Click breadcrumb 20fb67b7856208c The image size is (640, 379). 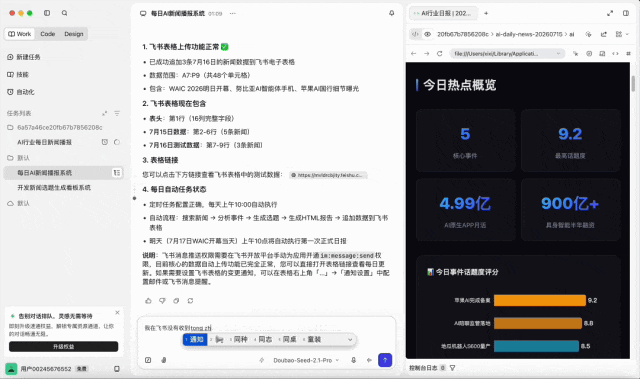point(462,34)
